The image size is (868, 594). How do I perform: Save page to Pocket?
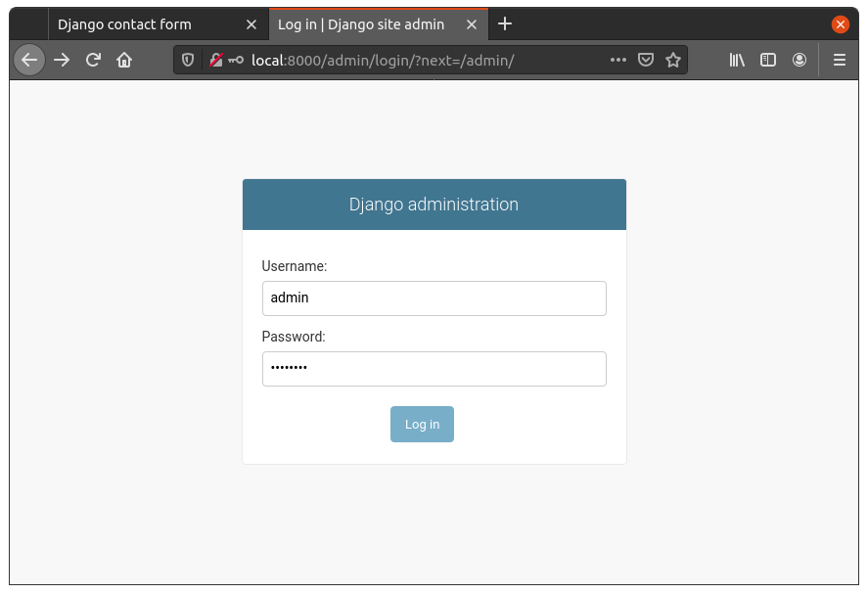point(646,60)
